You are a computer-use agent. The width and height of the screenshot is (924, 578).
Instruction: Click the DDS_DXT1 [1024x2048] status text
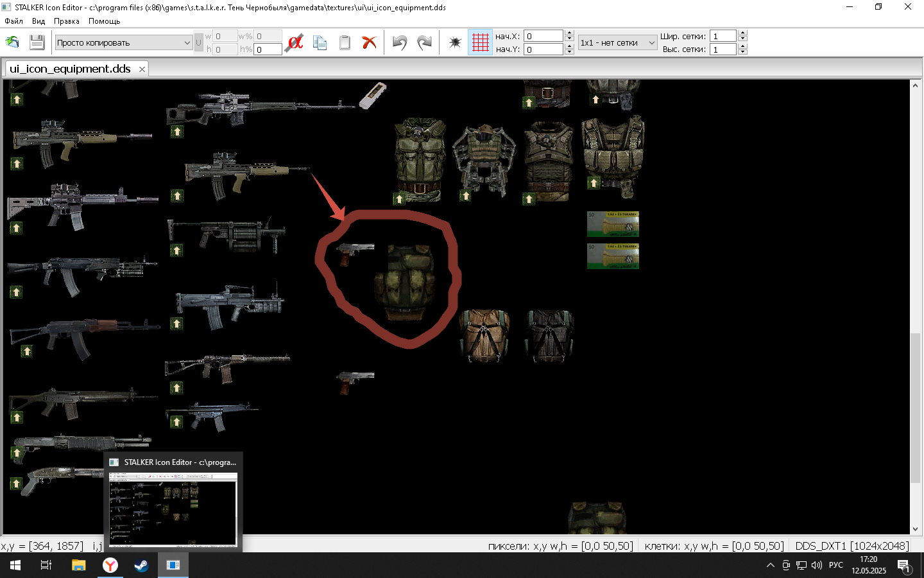(x=852, y=546)
